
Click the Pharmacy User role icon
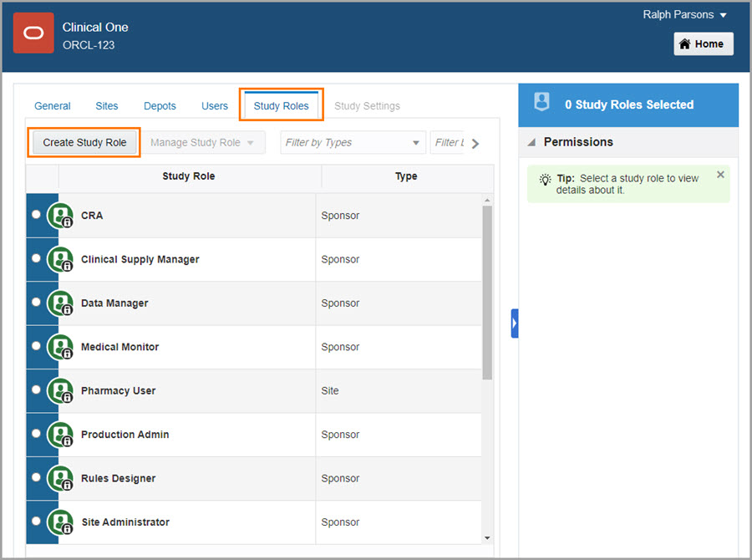coord(60,391)
